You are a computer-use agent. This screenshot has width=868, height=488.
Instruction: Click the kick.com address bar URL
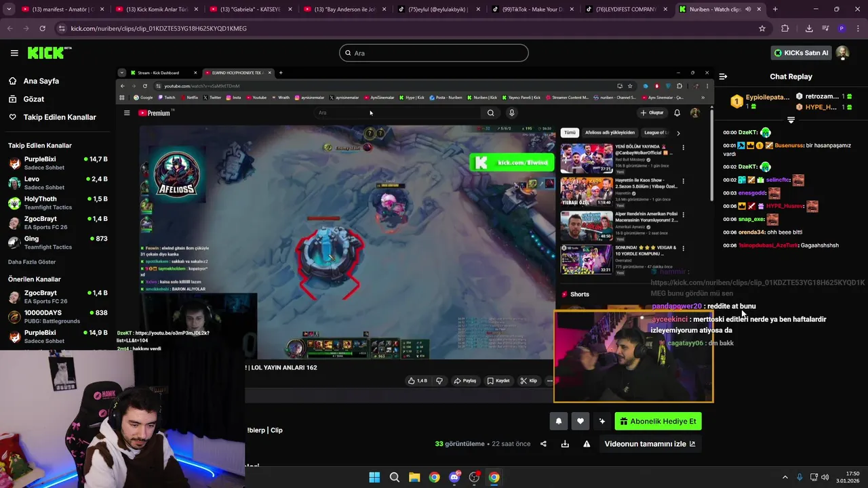159,28
